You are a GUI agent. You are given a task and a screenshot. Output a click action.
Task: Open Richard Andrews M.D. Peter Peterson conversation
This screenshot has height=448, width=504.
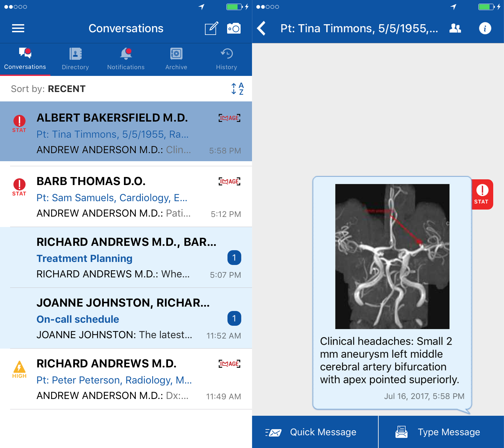click(126, 379)
